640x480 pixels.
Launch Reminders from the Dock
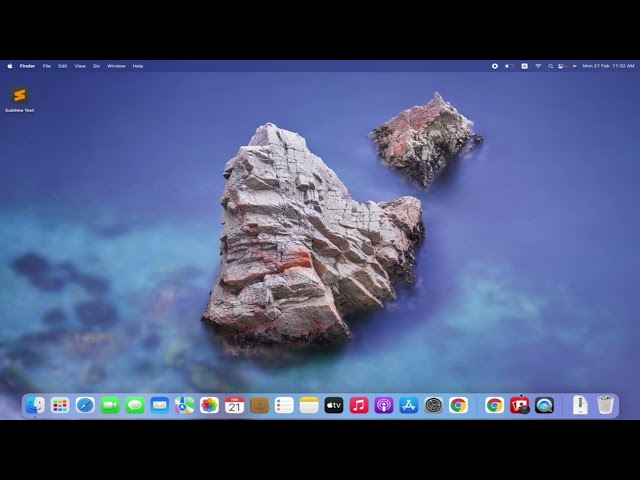point(284,405)
